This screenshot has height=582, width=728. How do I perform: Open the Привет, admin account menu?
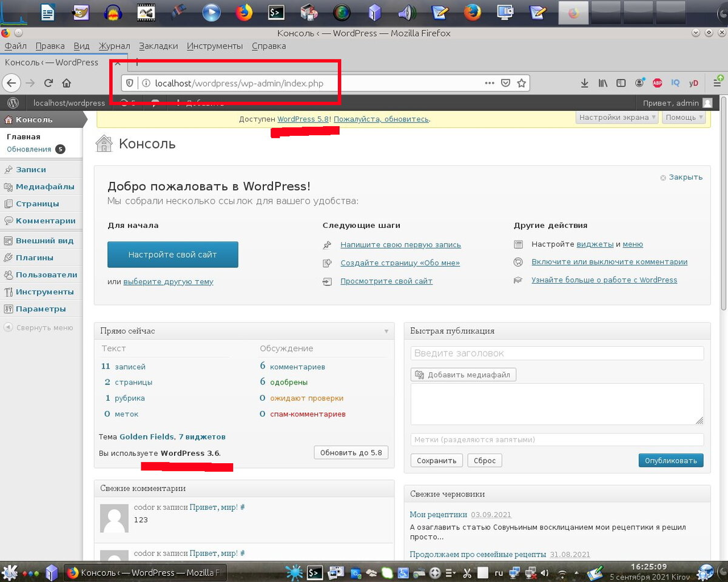[678, 103]
